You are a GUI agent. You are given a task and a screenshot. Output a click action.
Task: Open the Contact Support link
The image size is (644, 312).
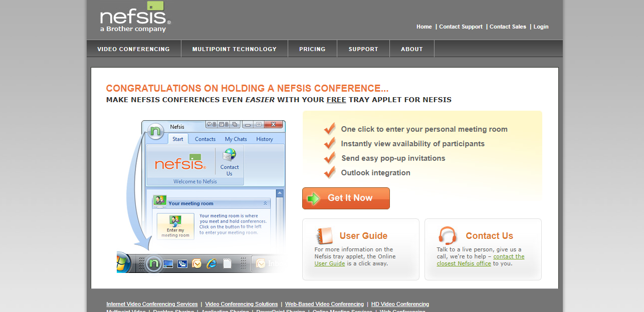461,27
